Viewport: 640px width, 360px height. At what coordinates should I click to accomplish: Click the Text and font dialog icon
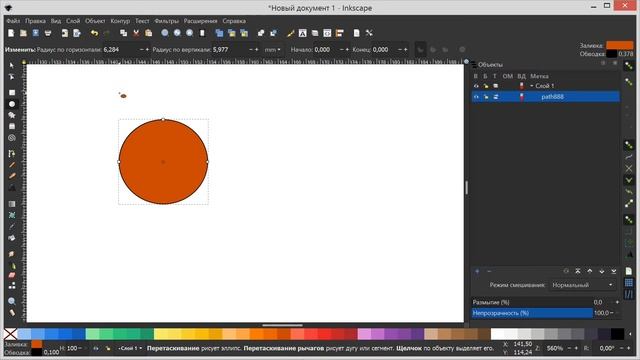(302, 33)
